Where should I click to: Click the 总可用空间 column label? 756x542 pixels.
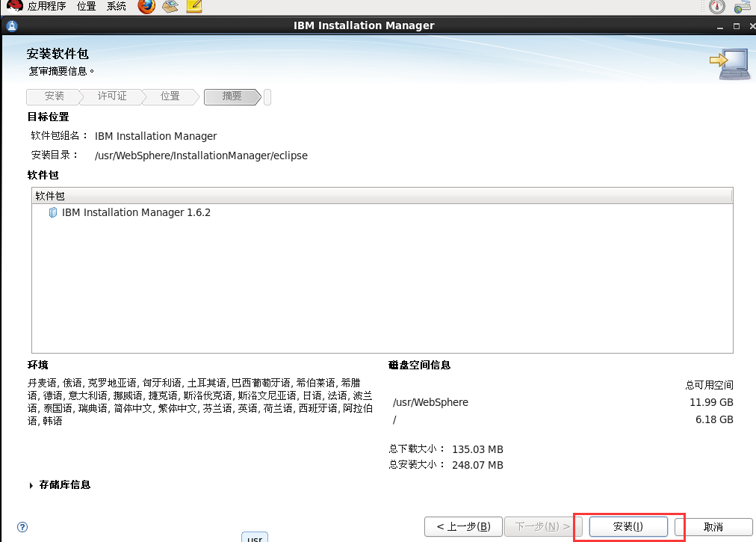click(x=709, y=385)
